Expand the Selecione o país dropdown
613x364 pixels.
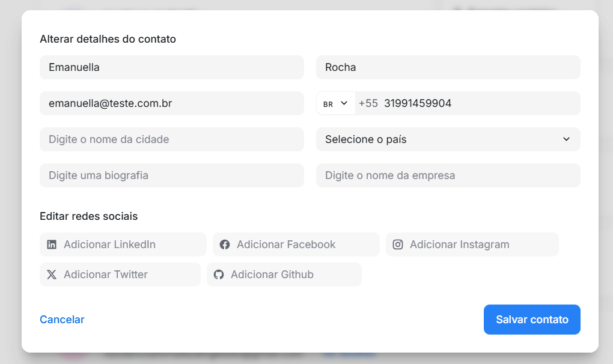pyautogui.click(x=448, y=139)
